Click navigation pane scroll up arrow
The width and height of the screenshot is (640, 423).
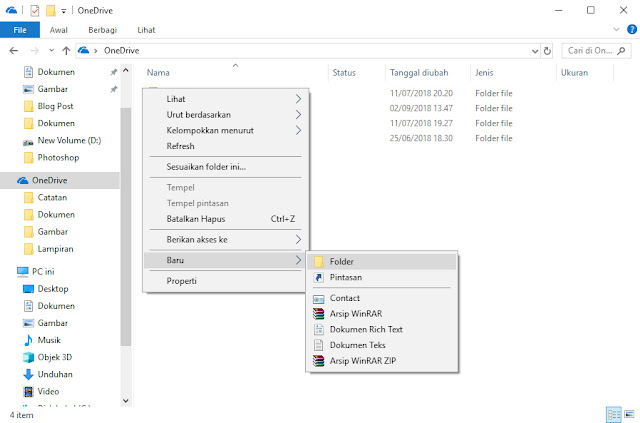126,71
